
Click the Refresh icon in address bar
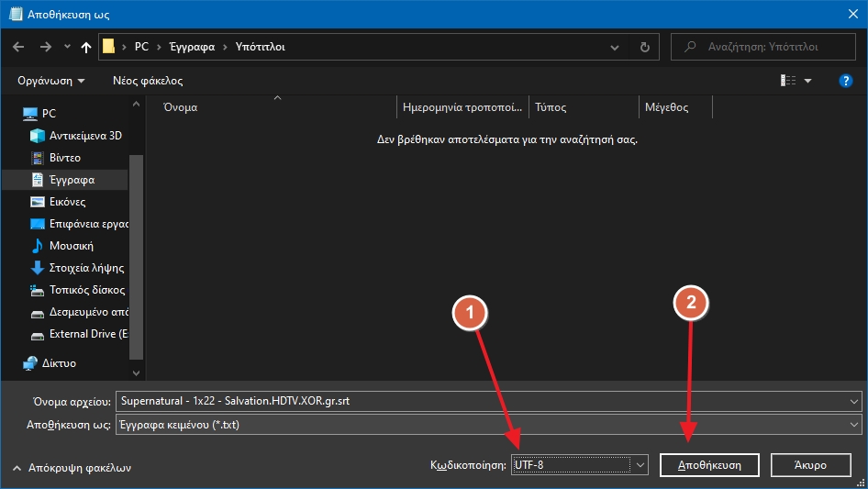tap(645, 47)
